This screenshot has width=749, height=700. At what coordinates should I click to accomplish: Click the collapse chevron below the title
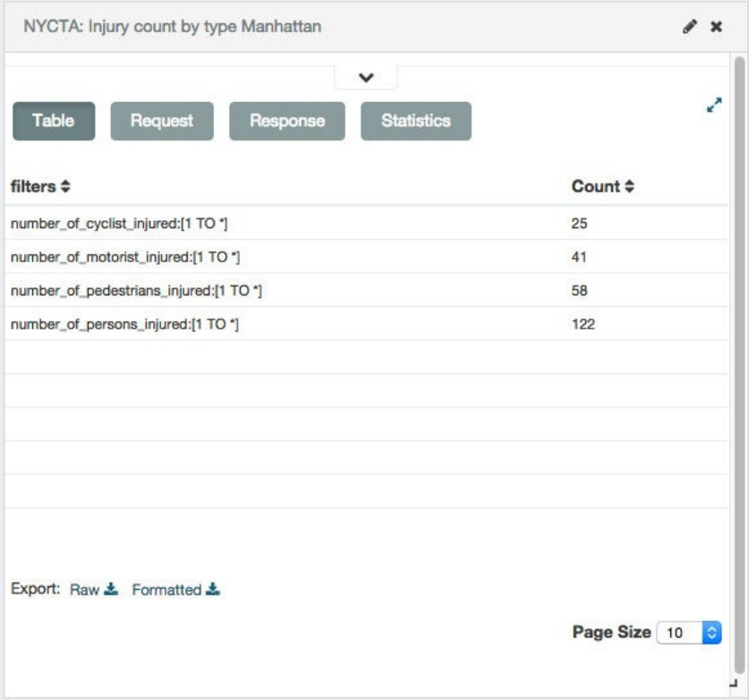point(365,77)
